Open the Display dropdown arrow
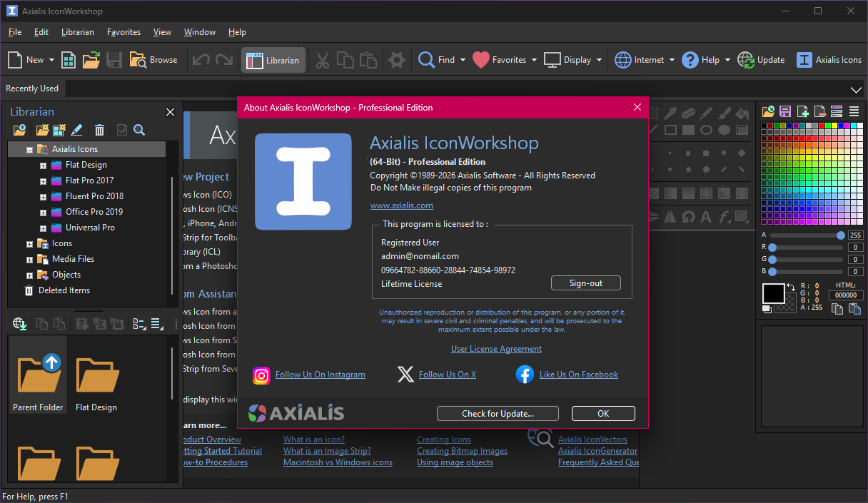Image resolution: width=868 pixels, height=503 pixels. [599, 60]
